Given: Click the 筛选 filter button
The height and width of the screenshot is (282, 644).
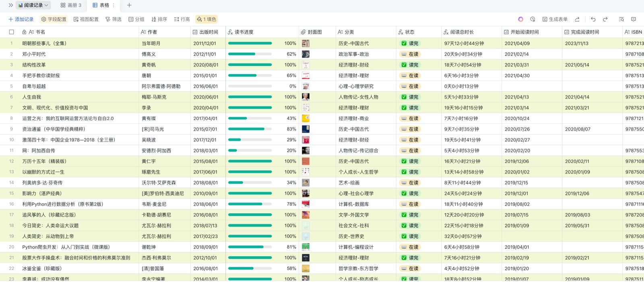Looking at the screenshot, I should (x=114, y=19).
